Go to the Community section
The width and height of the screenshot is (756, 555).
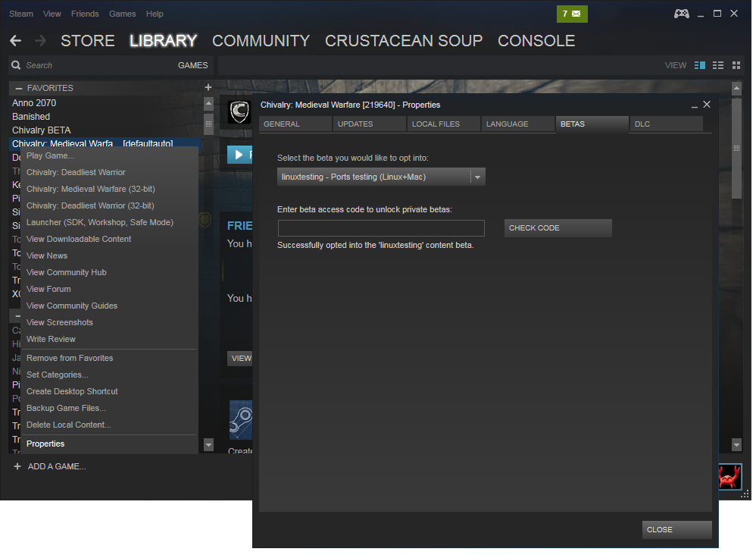[x=261, y=40]
